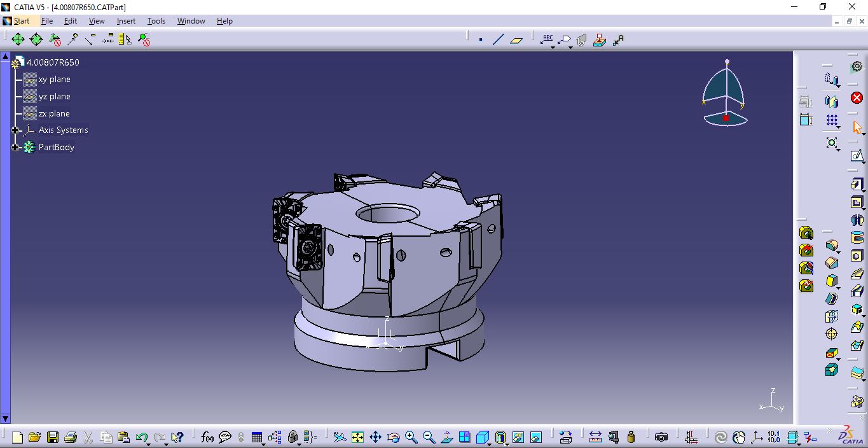Open the Design Table tool
The height and width of the screenshot is (448, 868).
[257, 437]
